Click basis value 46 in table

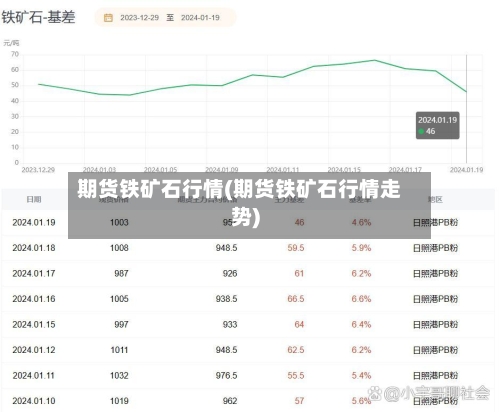tap(299, 222)
